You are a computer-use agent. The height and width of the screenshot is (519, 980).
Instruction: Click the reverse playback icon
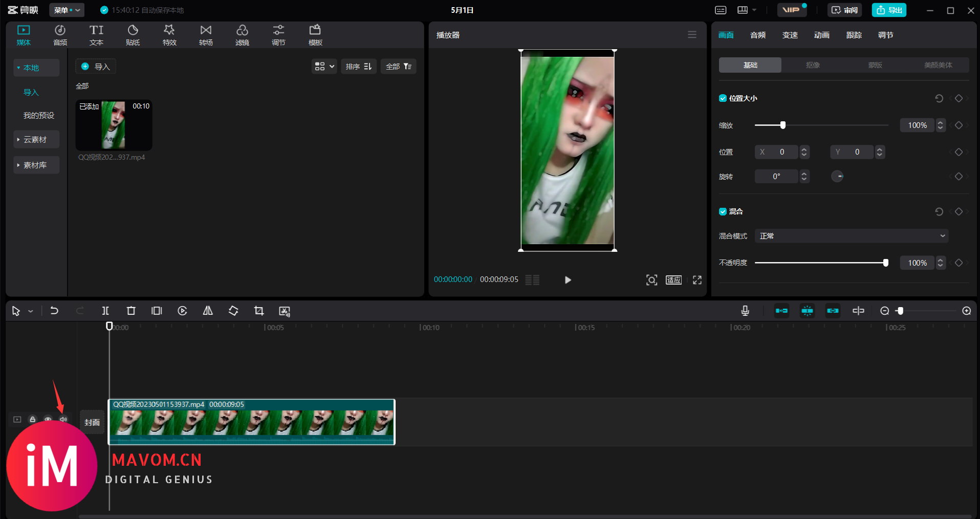coord(182,311)
